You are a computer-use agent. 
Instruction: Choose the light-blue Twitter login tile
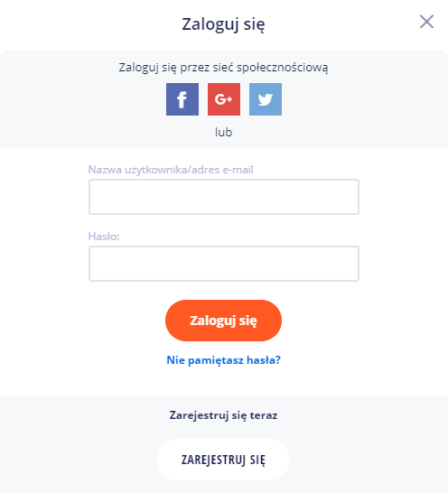266,99
